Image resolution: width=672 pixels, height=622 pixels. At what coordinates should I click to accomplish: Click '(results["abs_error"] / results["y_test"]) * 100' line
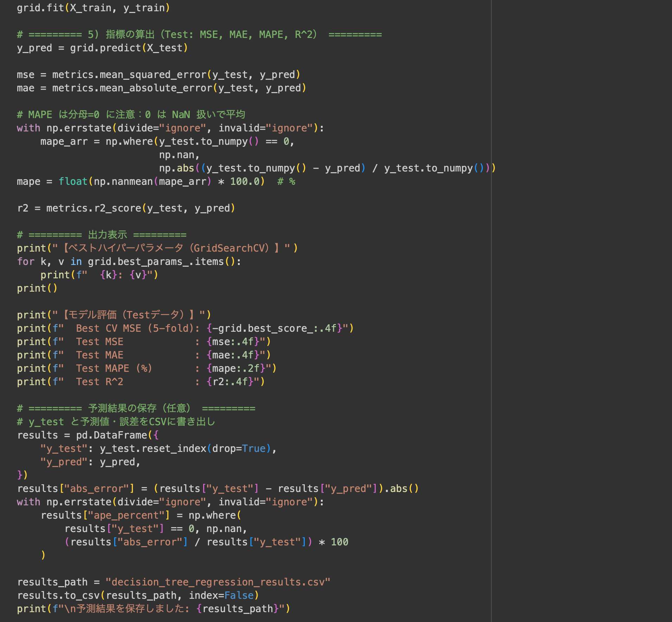[x=206, y=542]
